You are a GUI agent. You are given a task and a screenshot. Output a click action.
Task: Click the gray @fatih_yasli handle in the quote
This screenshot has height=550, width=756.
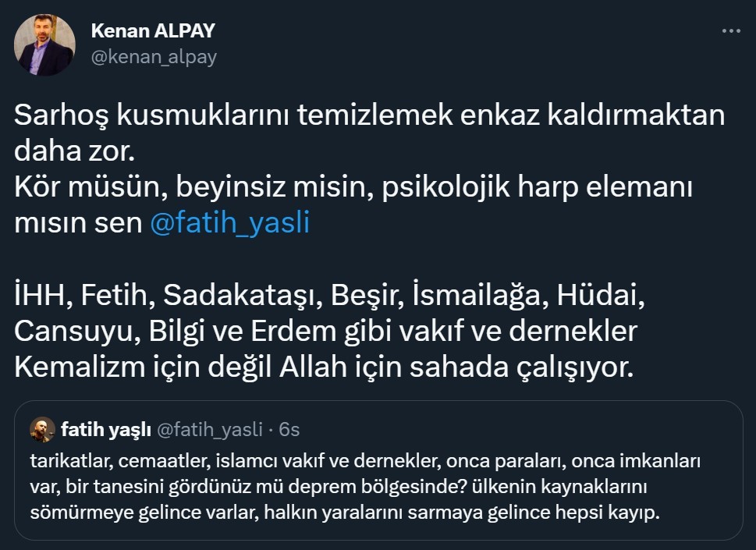(x=209, y=430)
